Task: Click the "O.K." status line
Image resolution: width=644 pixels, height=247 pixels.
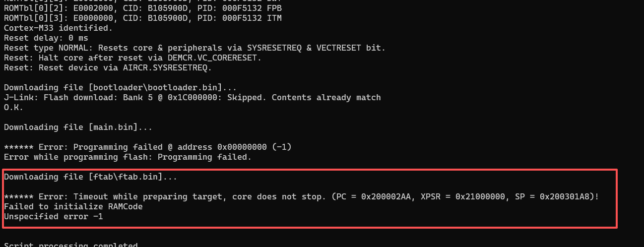Action: point(13,107)
